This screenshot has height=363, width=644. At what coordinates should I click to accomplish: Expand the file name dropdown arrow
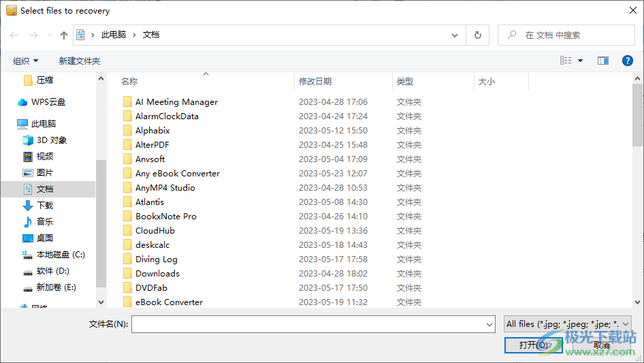point(489,324)
